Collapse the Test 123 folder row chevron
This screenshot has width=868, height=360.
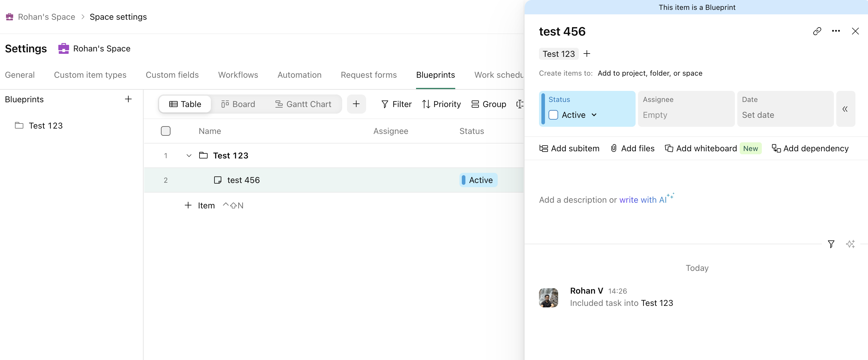tap(189, 155)
